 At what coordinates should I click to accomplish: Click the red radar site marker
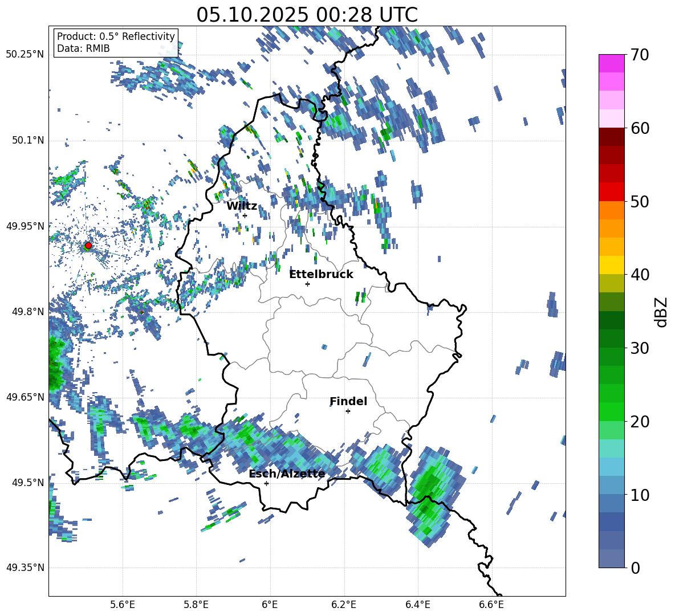click(x=88, y=245)
